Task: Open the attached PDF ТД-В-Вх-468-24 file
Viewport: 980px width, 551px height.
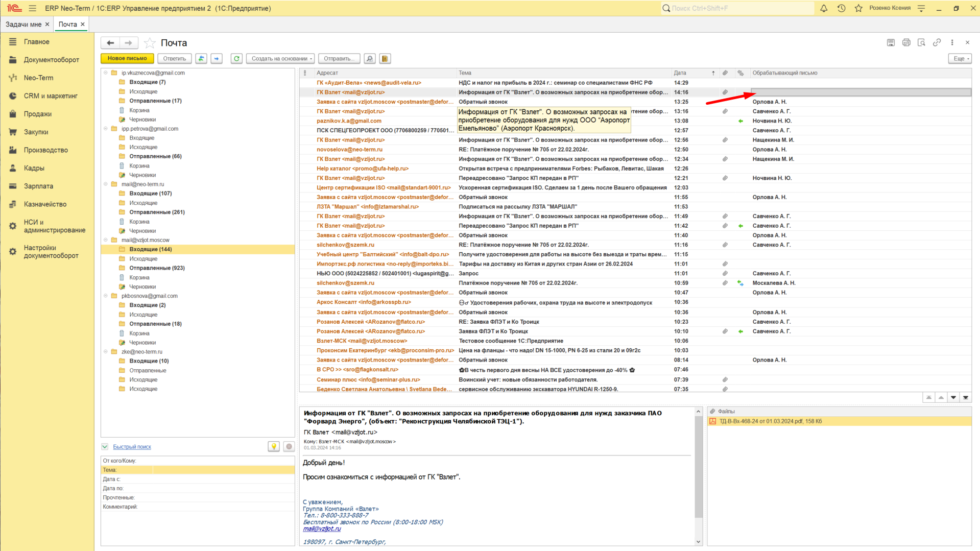Action: (771, 421)
